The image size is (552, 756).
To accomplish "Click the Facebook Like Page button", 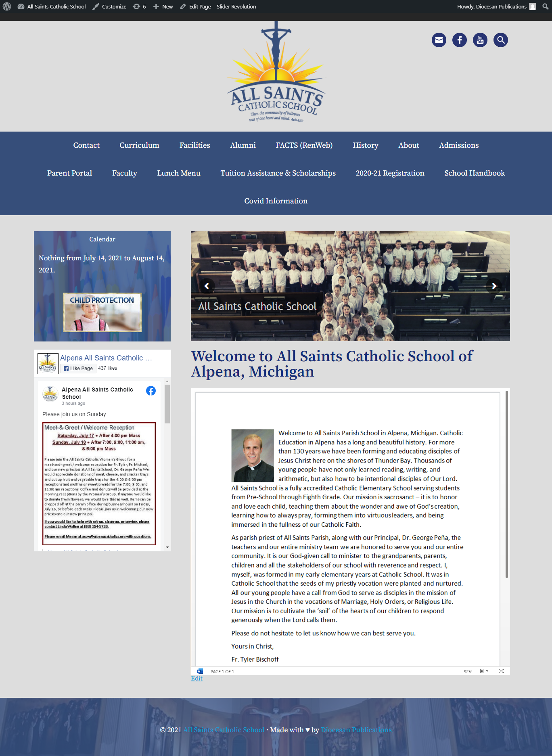I will point(78,368).
